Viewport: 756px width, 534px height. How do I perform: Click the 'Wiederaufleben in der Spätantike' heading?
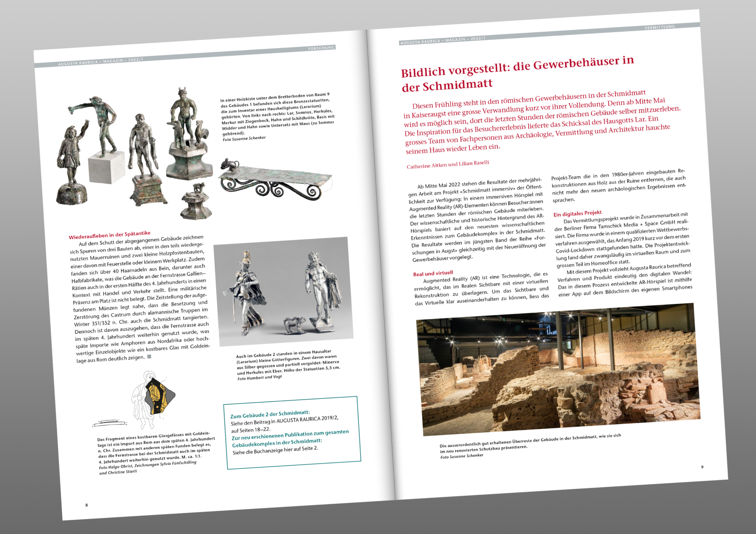(109, 235)
